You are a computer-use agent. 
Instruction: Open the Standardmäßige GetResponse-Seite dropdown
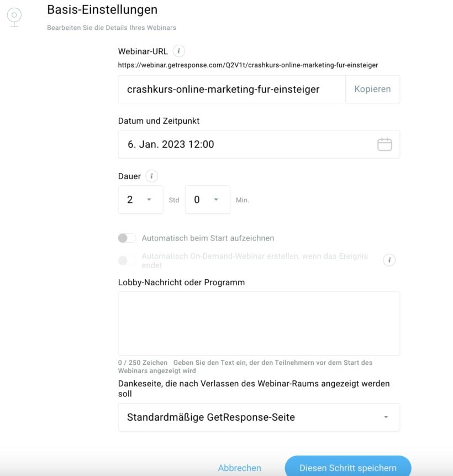pos(259,417)
